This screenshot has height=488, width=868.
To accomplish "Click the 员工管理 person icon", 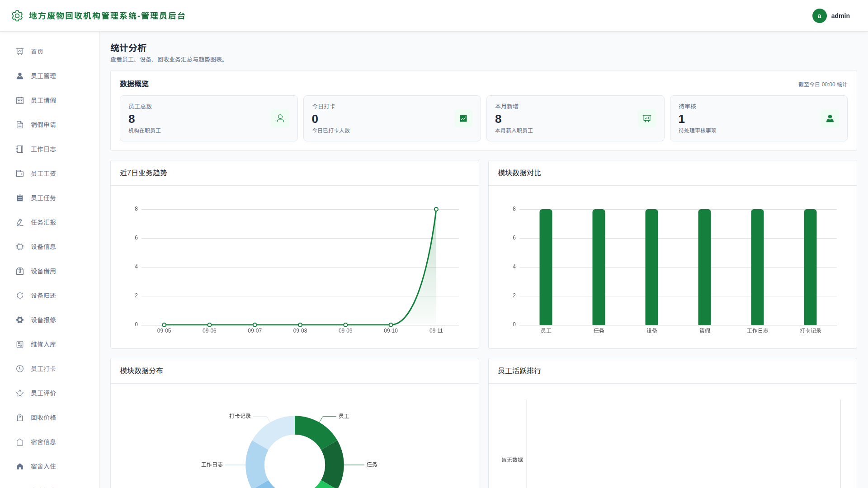I will point(20,76).
